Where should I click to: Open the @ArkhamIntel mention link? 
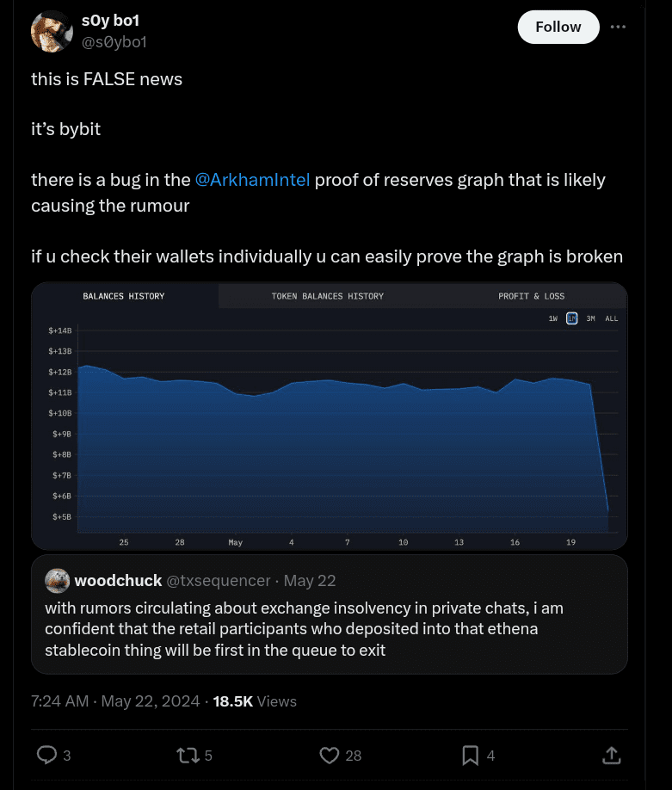pyautogui.click(x=252, y=180)
